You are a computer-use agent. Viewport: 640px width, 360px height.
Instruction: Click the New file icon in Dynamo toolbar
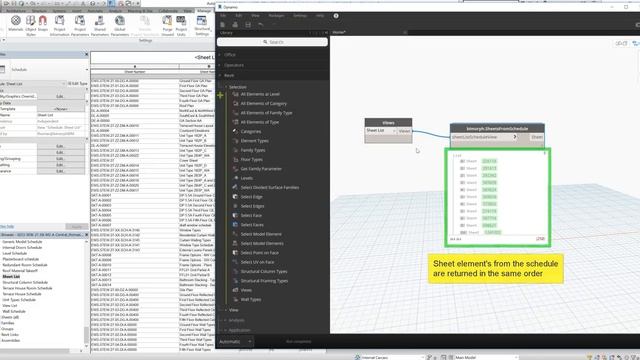pos(222,25)
